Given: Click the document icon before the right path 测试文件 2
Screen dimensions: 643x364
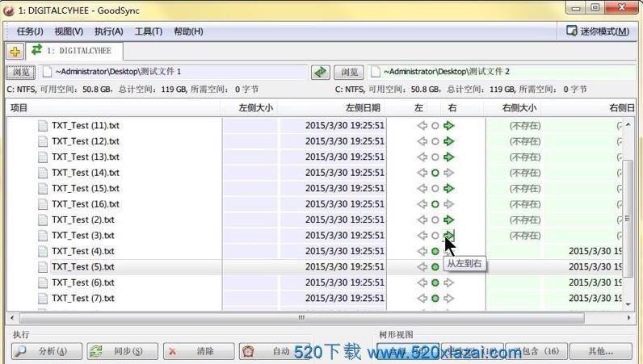Looking at the screenshot, I should (375, 72).
